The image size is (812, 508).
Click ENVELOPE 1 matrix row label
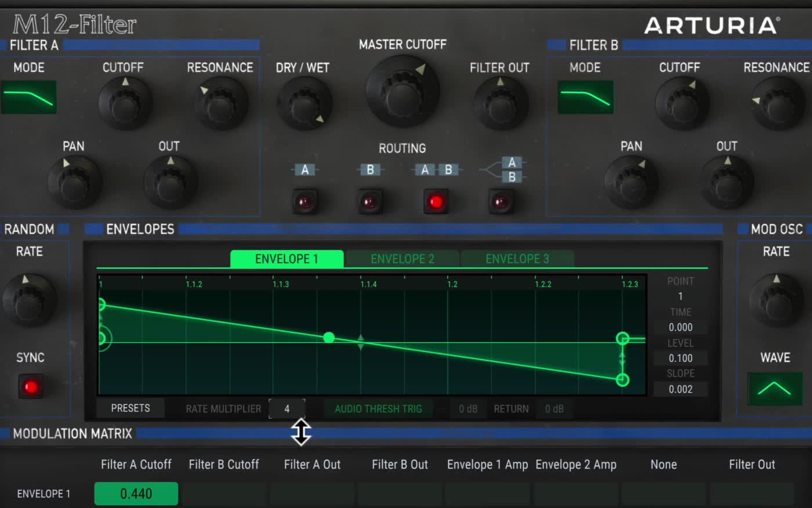[43, 494]
